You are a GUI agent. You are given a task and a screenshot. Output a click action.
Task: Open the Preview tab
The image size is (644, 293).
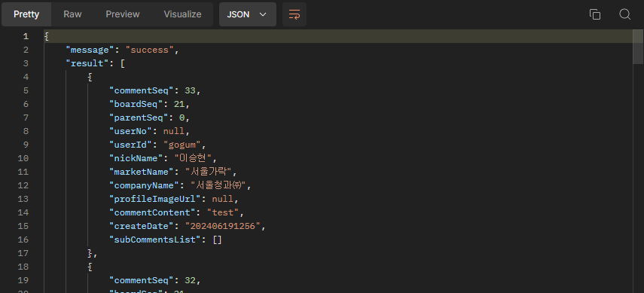pyautogui.click(x=123, y=14)
